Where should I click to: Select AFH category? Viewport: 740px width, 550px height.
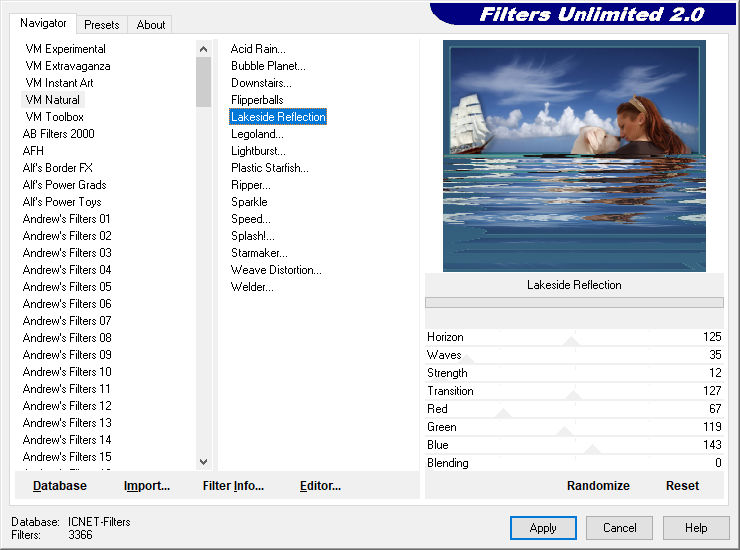pyautogui.click(x=33, y=151)
